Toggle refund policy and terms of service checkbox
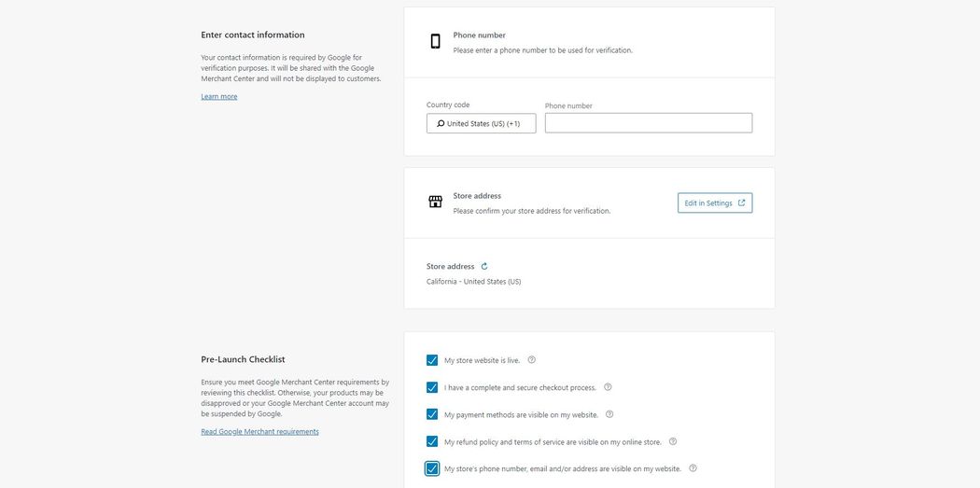 tap(432, 441)
